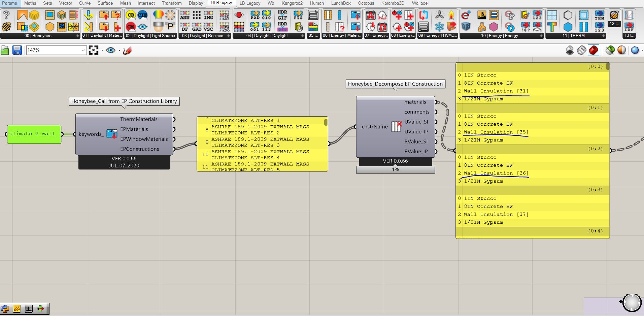The image size is (644, 316).
Task: Open file with green folder icon
Action: tap(5, 50)
